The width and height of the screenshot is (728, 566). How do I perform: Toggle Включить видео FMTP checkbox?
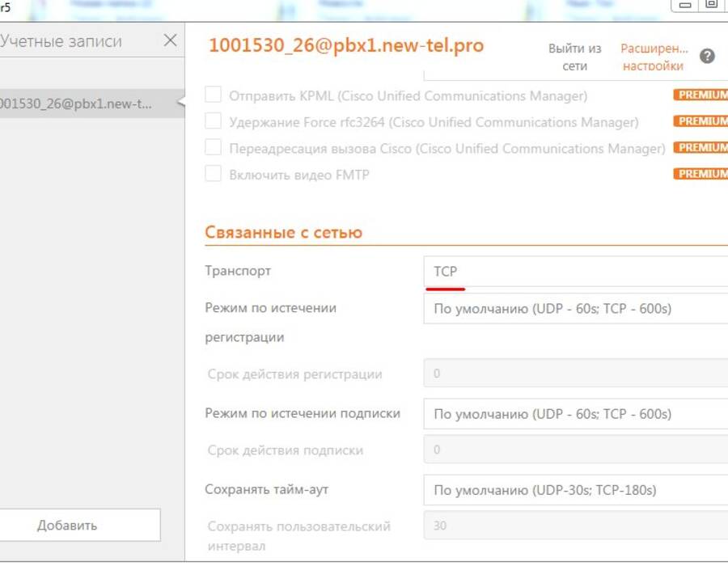tap(213, 174)
